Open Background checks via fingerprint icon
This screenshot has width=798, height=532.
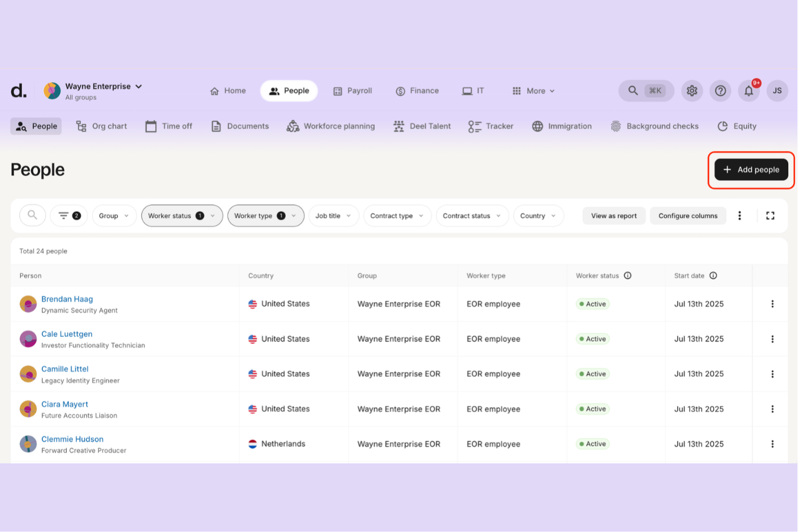pos(615,126)
